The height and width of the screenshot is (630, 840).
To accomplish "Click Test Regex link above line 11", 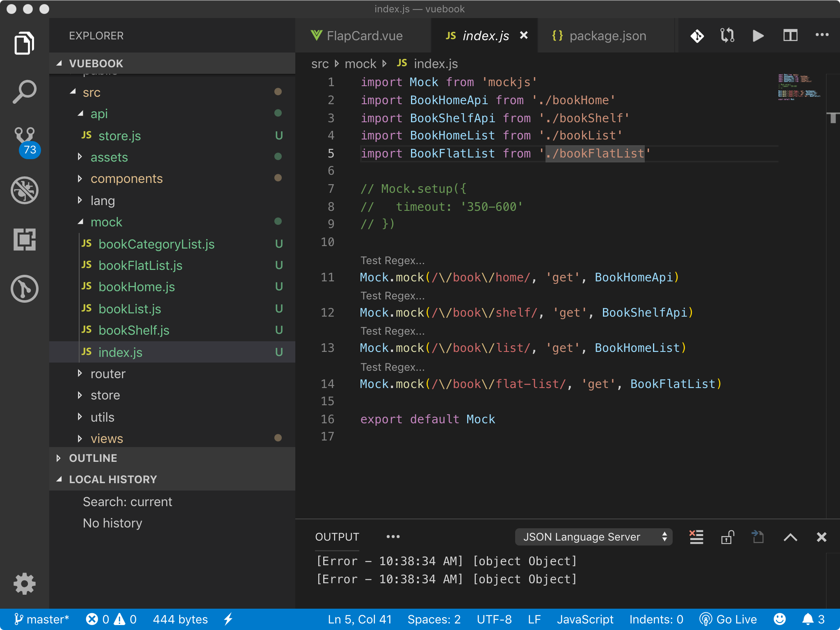I will pyautogui.click(x=392, y=261).
